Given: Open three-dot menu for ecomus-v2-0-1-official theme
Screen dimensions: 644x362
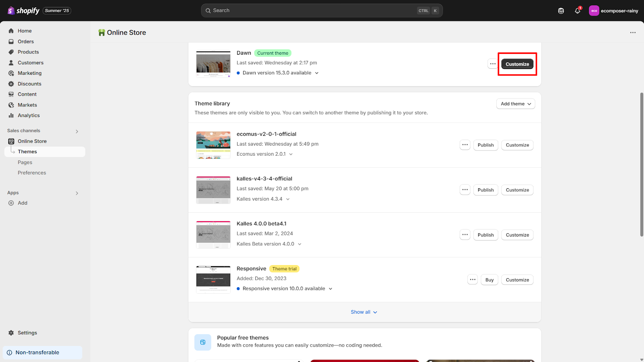Looking at the screenshot, I should [x=465, y=145].
